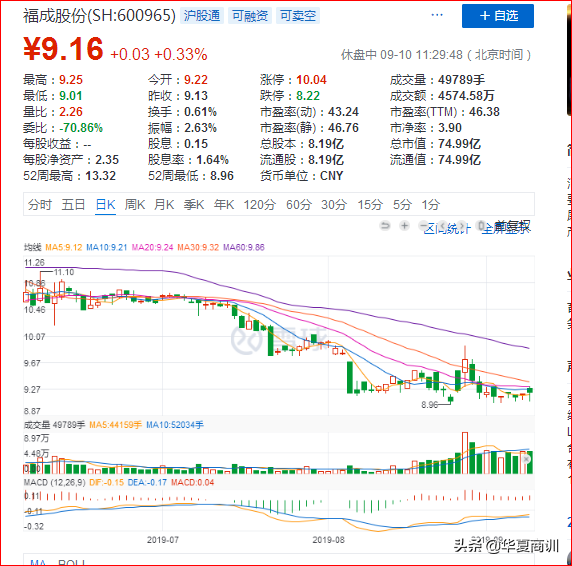Click the DEA:-0.17 indicator value
Screen dimensions: 572x566
(147, 482)
